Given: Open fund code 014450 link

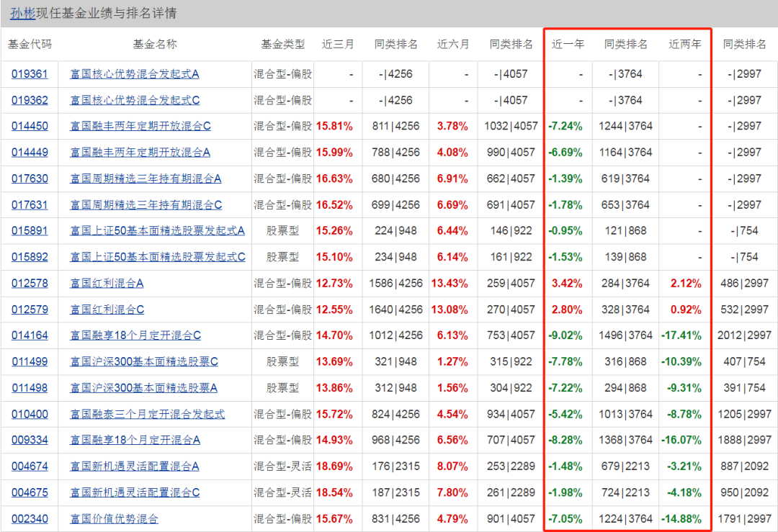Looking at the screenshot, I should [x=30, y=126].
